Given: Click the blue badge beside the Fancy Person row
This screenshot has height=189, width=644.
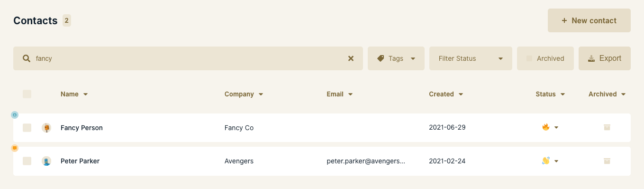Looking at the screenshot, I should [15, 115].
